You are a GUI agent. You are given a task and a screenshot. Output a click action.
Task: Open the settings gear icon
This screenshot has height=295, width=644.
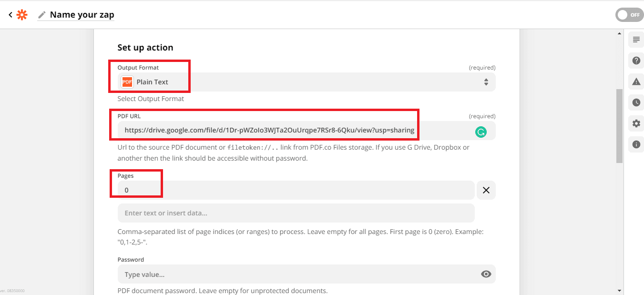coord(636,123)
